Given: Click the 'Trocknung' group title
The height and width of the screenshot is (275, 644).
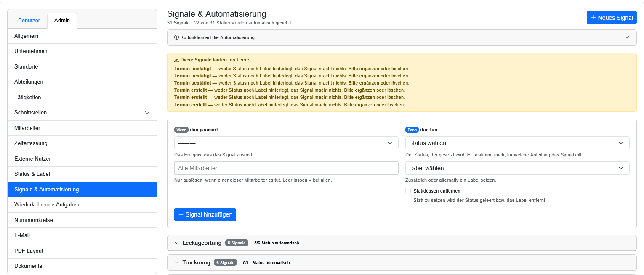Looking at the screenshot, I should tap(196, 262).
